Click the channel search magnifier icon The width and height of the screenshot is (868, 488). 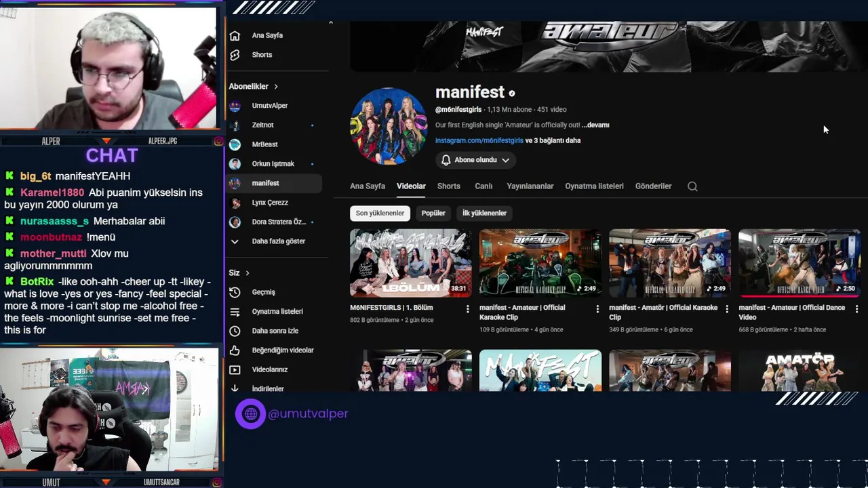[x=692, y=186]
